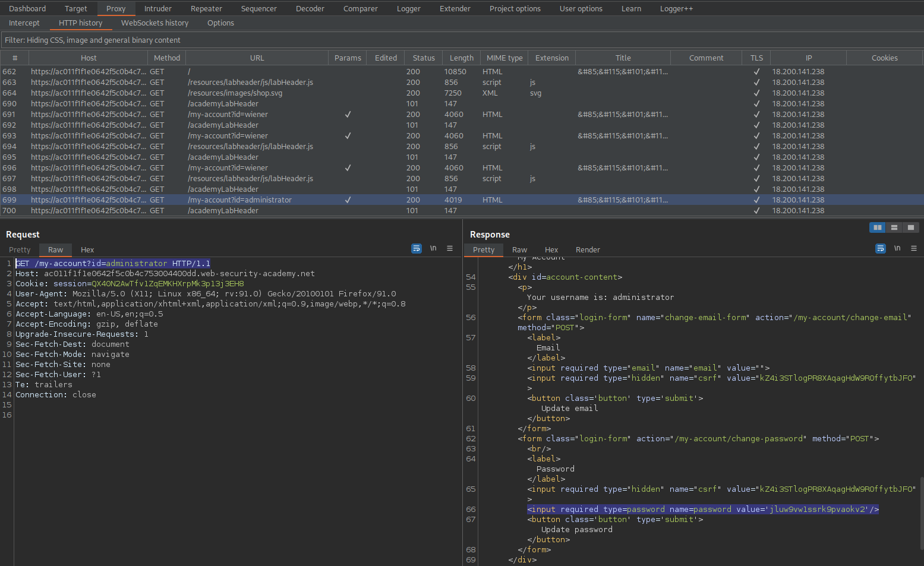Switch to the Comparer tab
Image resolution: width=924 pixels, height=566 pixels.
pos(360,8)
